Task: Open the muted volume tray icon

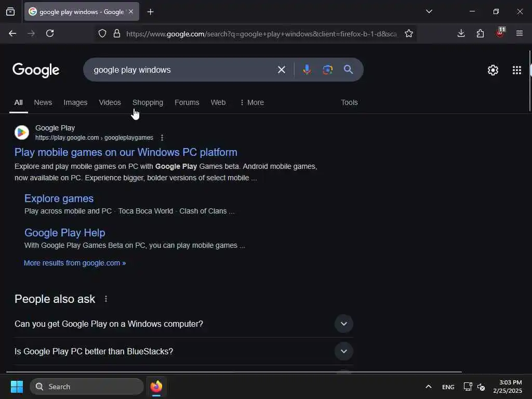Action: pyautogui.click(x=481, y=387)
